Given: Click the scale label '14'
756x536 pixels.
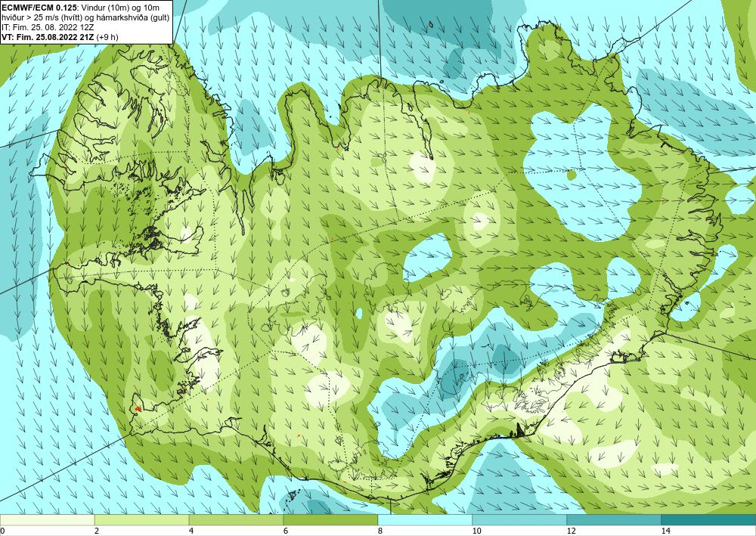Looking at the screenshot, I should tap(666, 531).
